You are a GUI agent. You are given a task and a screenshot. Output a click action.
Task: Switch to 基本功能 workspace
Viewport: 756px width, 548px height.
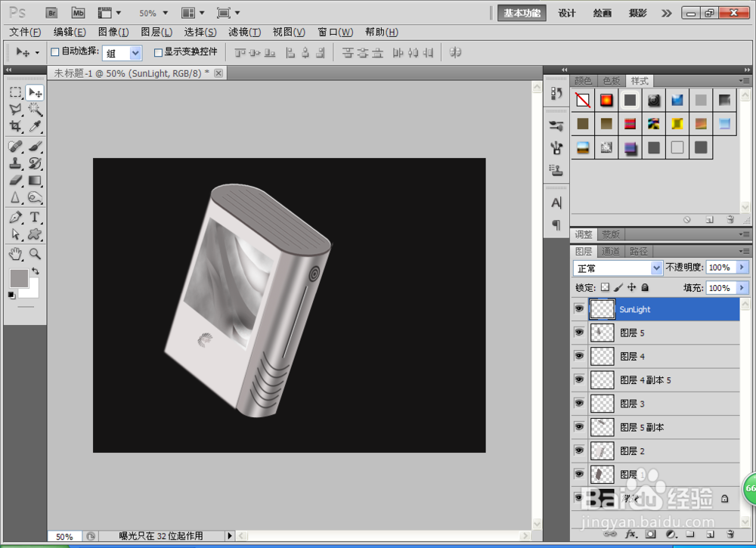[522, 13]
